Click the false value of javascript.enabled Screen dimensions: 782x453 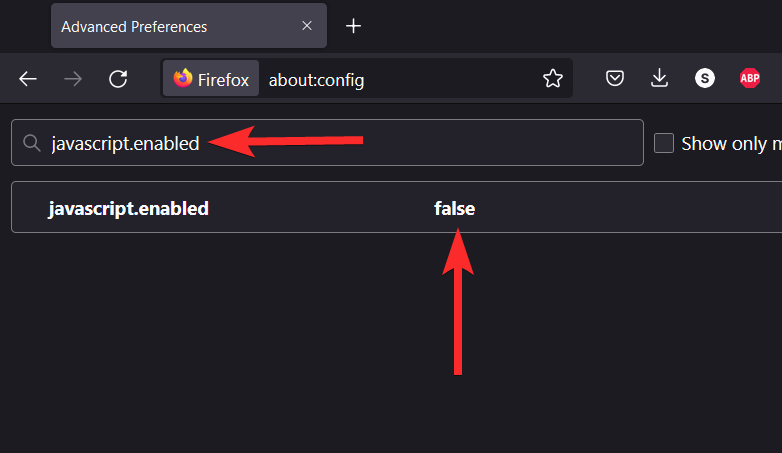[454, 208]
